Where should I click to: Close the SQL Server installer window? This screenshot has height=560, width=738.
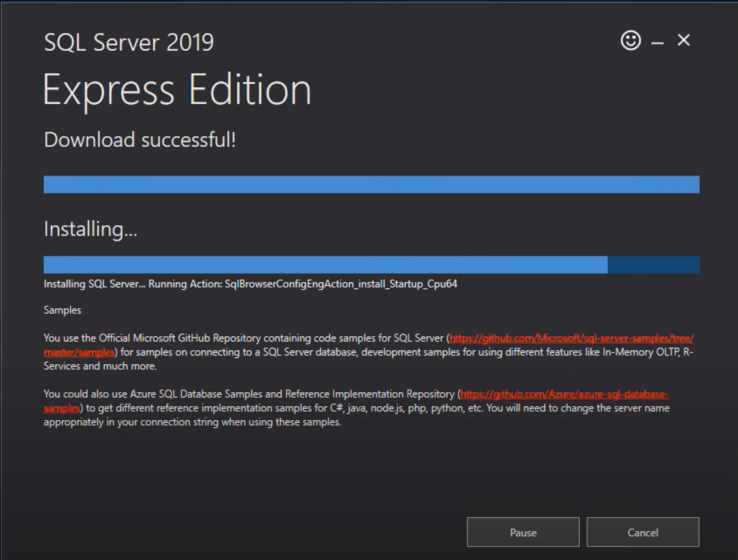[683, 39]
